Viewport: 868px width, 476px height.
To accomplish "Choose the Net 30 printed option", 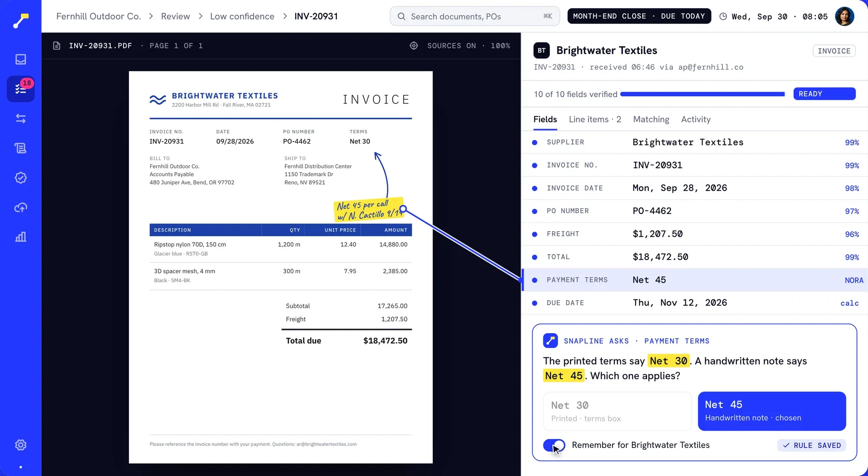I will [x=617, y=411].
